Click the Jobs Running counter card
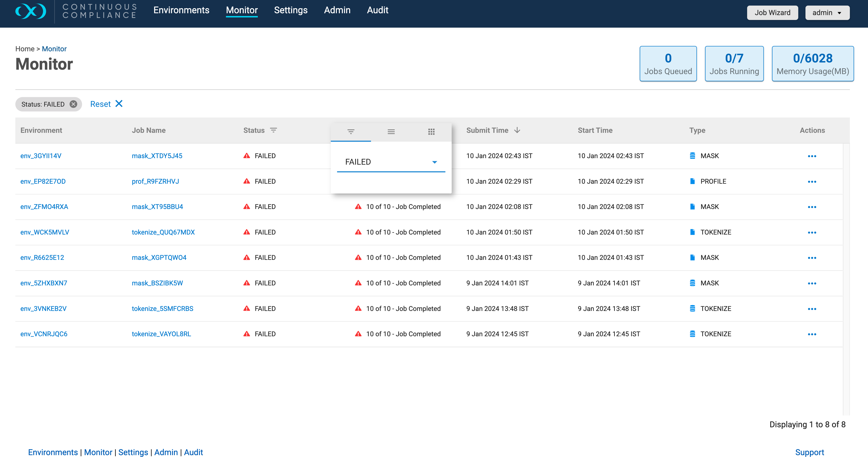 pyautogui.click(x=734, y=64)
